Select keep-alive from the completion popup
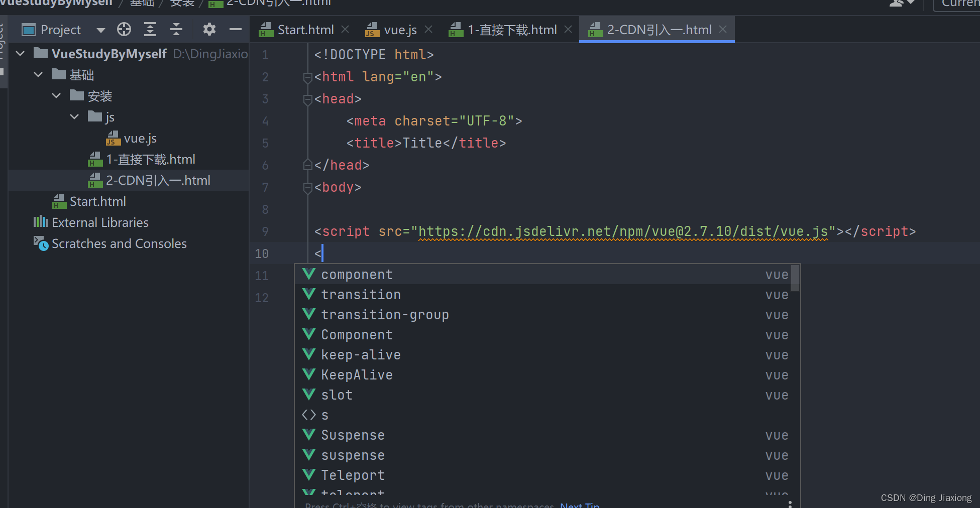980x508 pixels. click(361, 354)
